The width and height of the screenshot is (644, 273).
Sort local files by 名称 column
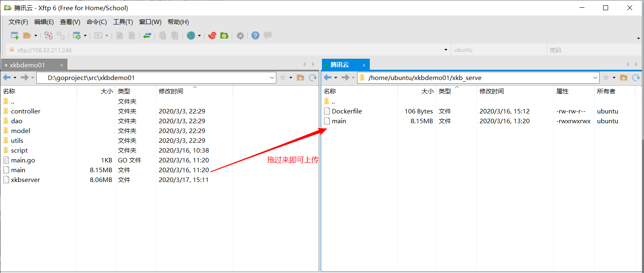(38, 91)
